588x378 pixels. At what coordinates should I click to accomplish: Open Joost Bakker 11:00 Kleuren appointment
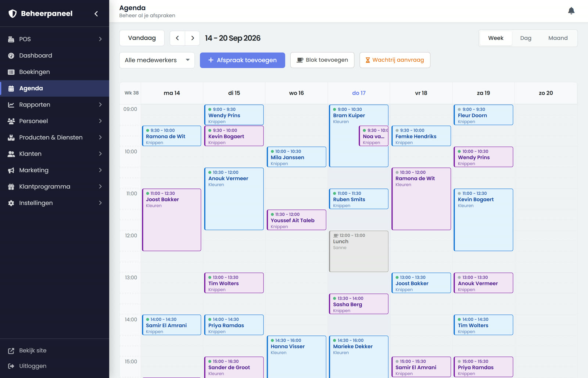tap(172, 220)
